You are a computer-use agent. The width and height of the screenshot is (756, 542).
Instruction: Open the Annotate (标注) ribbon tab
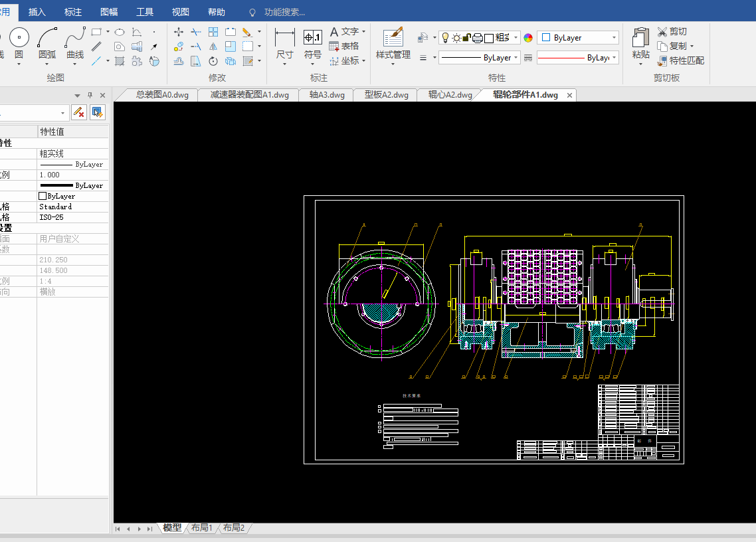[73, 12]
